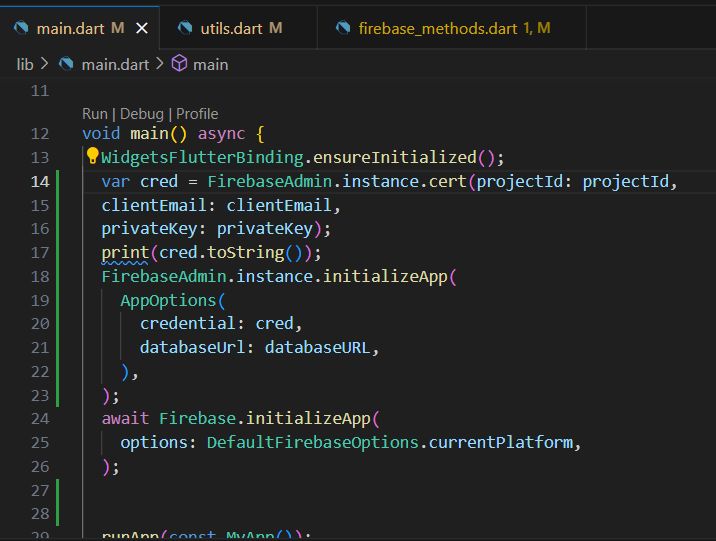Click the cube symbol icon in breadcrumb

pos(179,63)
